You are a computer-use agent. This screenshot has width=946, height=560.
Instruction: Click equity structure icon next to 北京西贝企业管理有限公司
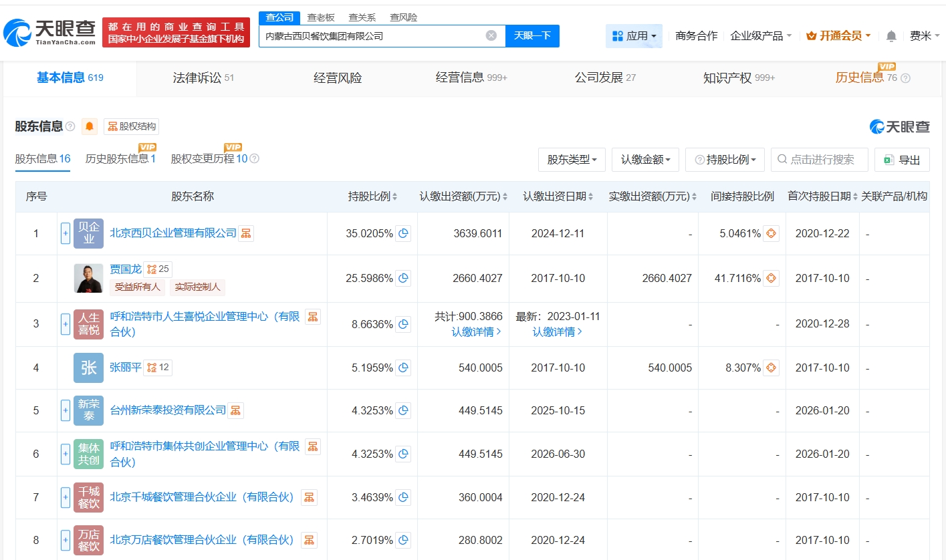pyautogui.click(x=246, y=233)
